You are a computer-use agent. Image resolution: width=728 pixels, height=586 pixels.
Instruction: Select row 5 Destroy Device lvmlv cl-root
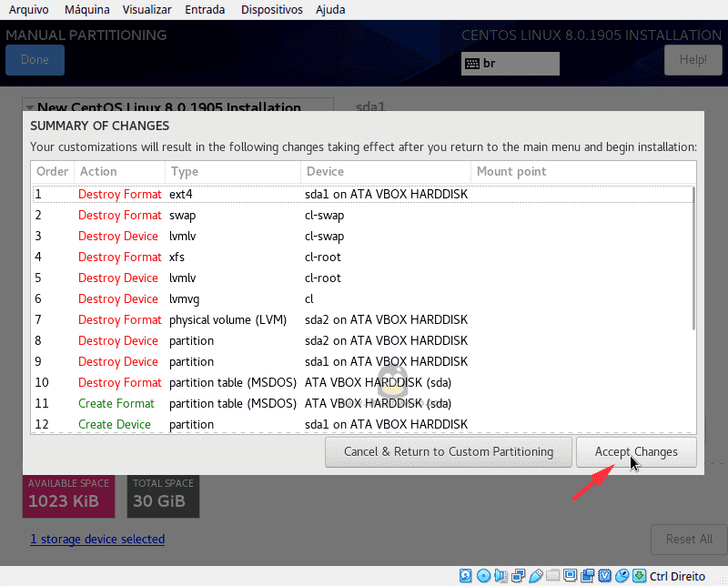pos(362,278)
